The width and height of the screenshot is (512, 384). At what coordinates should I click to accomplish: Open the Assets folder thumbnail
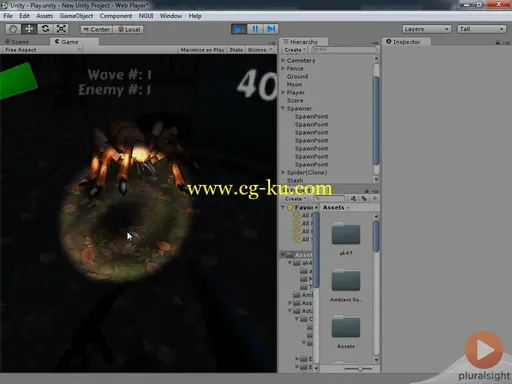pyautogui.click(x=346, y=327)
